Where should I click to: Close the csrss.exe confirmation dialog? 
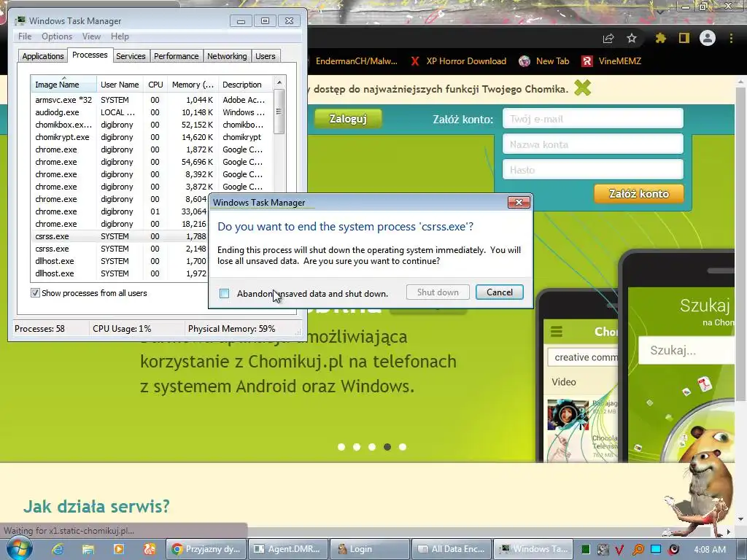pyautogui.click(x=519, y=203)
